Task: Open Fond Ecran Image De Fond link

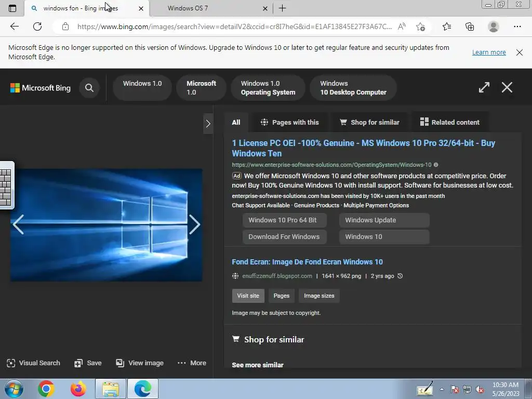Action: [x=307, y=262]
